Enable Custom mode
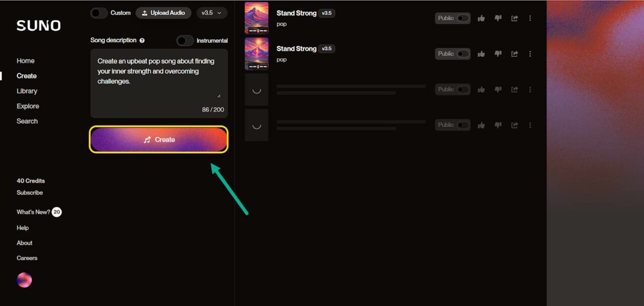The width and height of the screenshot is (644, 306). (x=99, y=13)
